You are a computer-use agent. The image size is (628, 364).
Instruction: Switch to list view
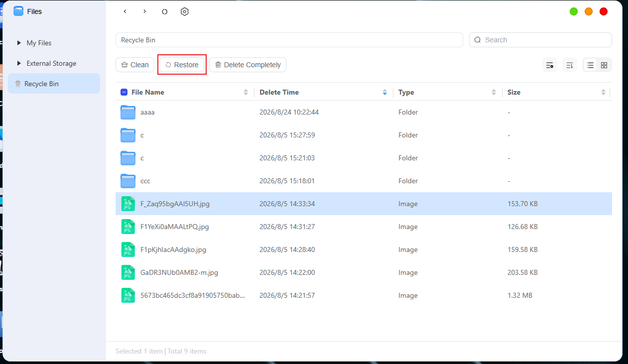pyautogui.click(x=590, y=65)
